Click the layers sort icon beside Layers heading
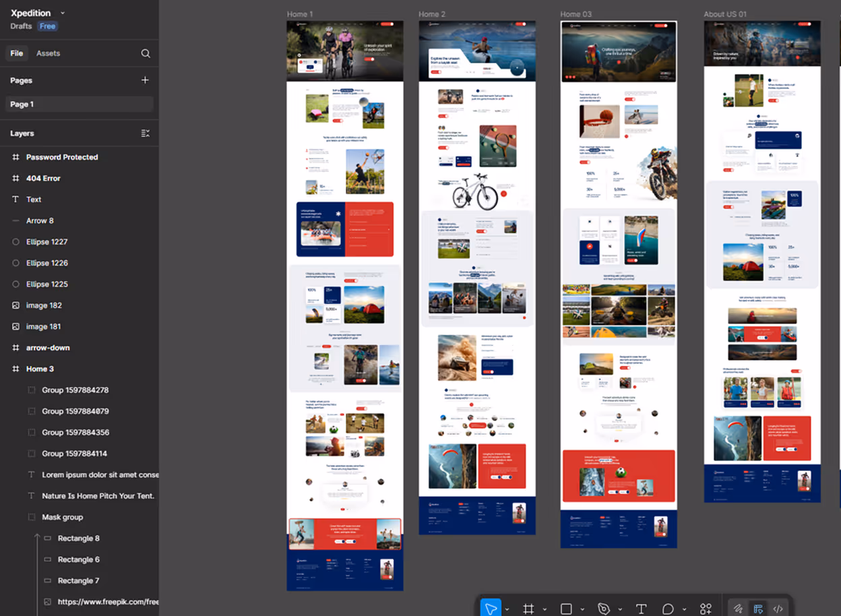Image resolution: width=841 pixels, height=616 pixels. 145,133
